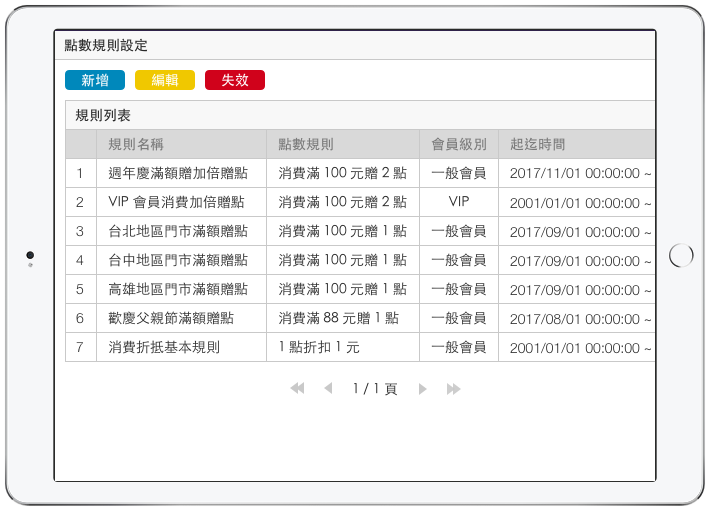Select the 歡慶父親節滿額贈點 rule
Viewport: 710px width, 510px height.
point(171,319)
